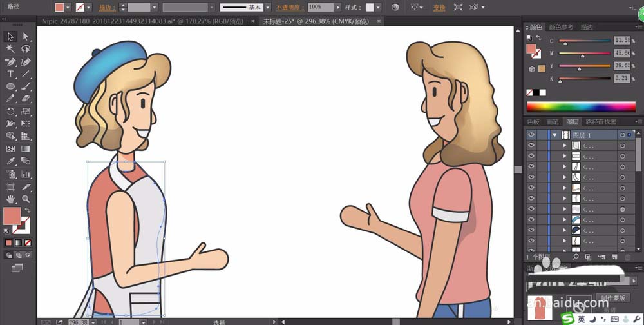Viewport: 644px width, 325px height.
Task: Select the Shape Builder tool
Action: pos(10,136)
